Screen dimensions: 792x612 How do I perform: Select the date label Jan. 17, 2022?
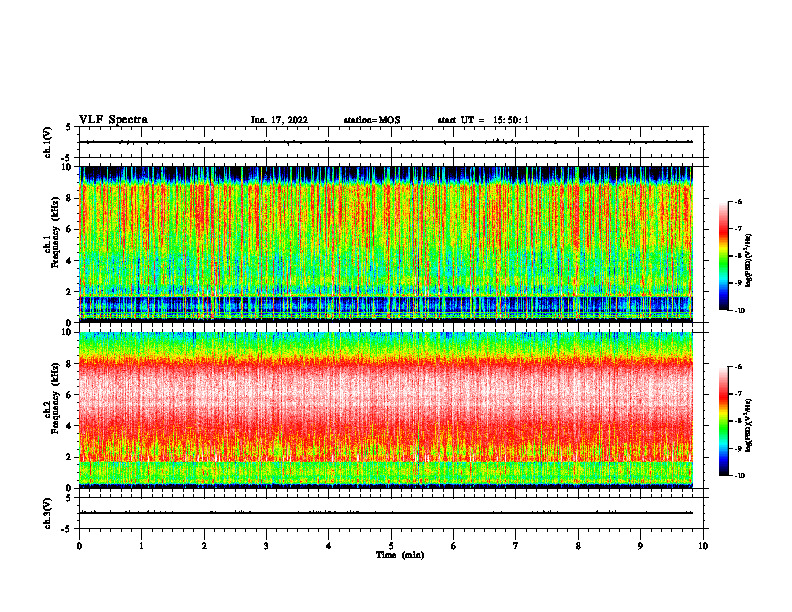click(x=279, y=120)
